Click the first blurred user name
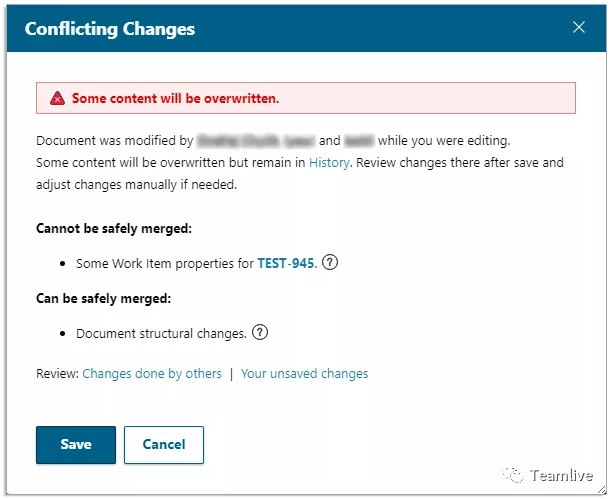Screen dimensions: 611x499 tap(256, 141)
